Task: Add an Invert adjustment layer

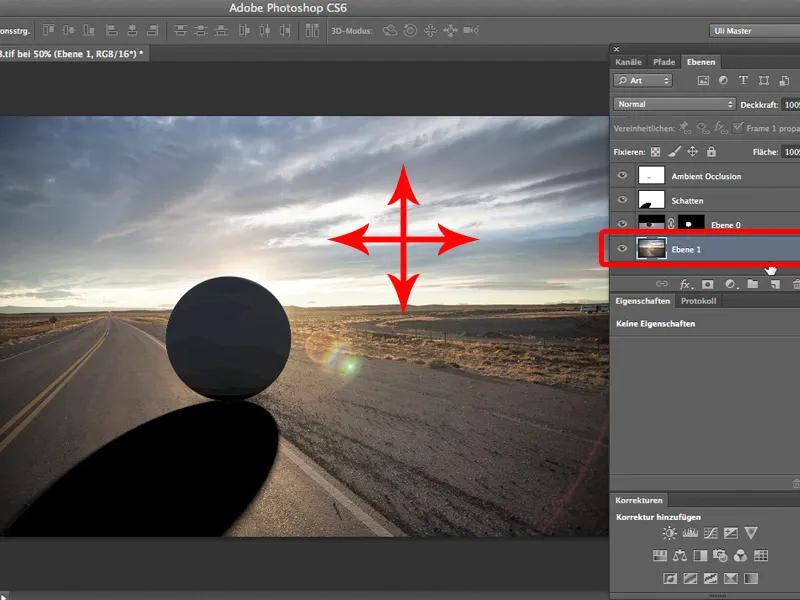Action: click(670, 579)
